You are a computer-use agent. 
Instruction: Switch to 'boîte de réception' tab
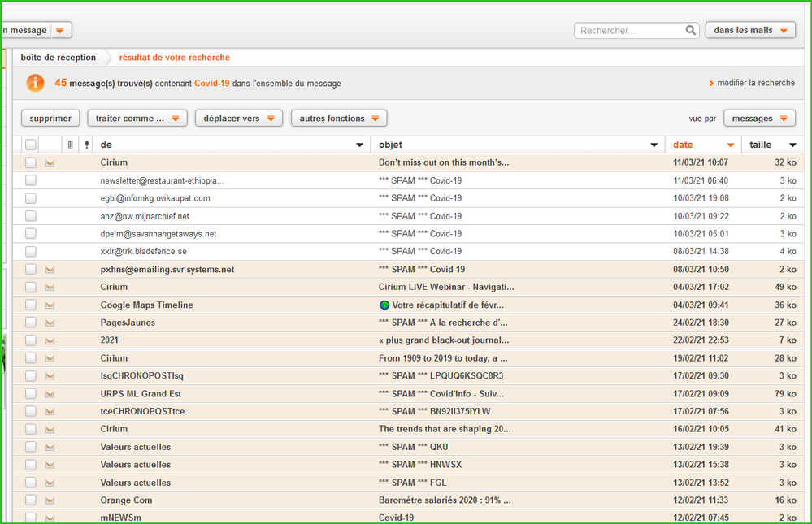click(x=59, y=58)
